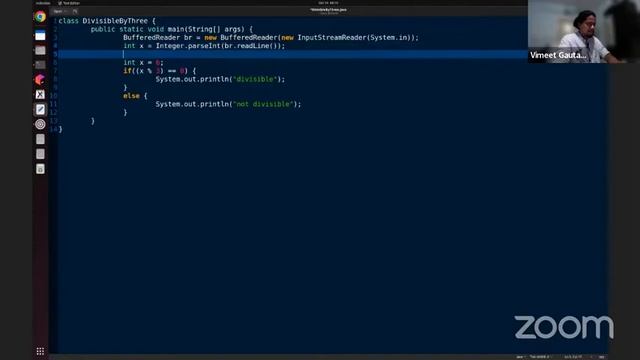Image resolution: width=640 pixels, height=360 pixels.
Task: Open the grey folder icon below calendar in dock
Action: 40,50
